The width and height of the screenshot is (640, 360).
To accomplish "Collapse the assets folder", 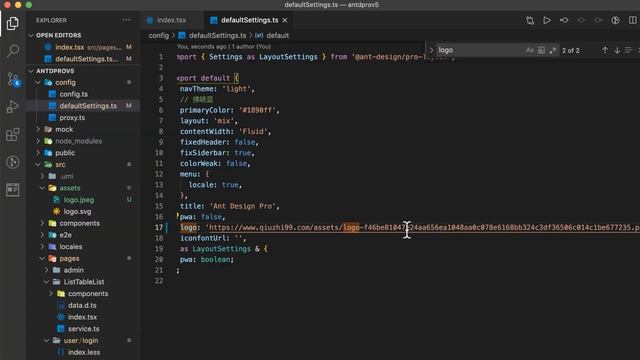I will 42,188.
